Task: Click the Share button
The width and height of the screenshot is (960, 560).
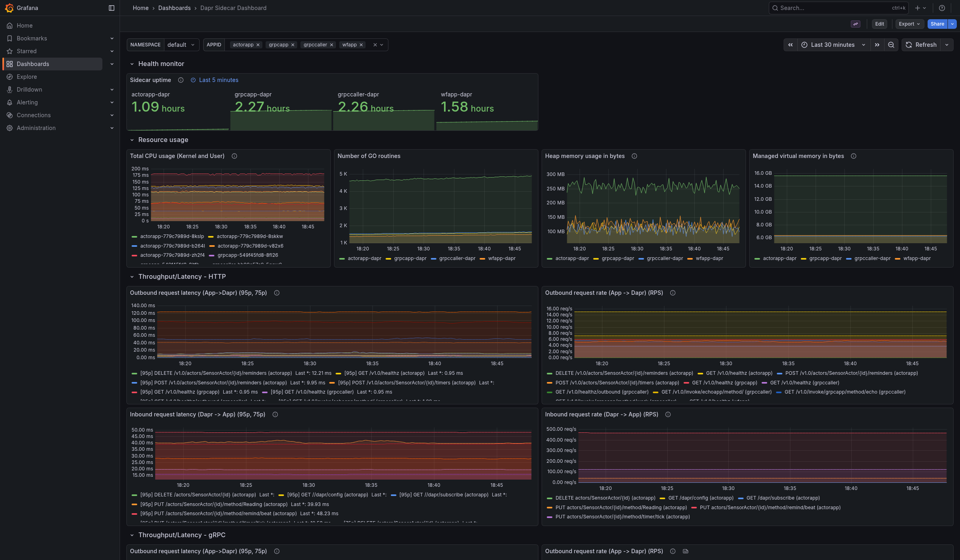Action: 937,24
